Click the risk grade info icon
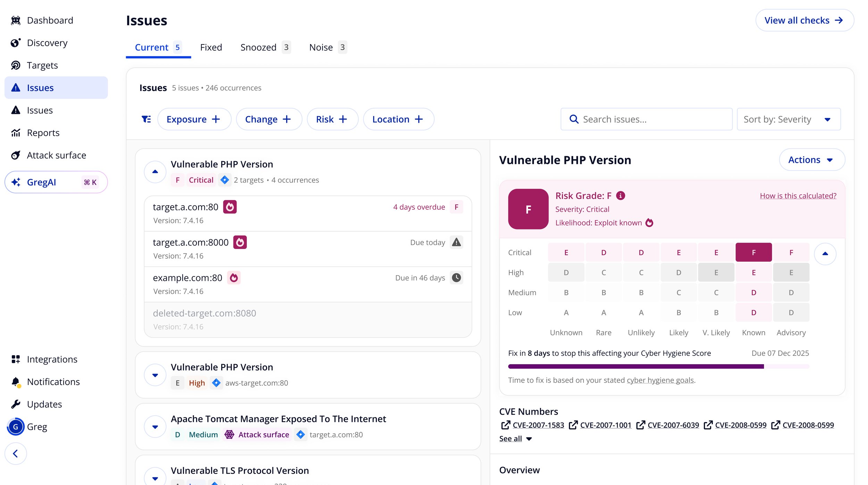Image resolution: width=868 pixels, height=485 pixels. coord(620,195)
